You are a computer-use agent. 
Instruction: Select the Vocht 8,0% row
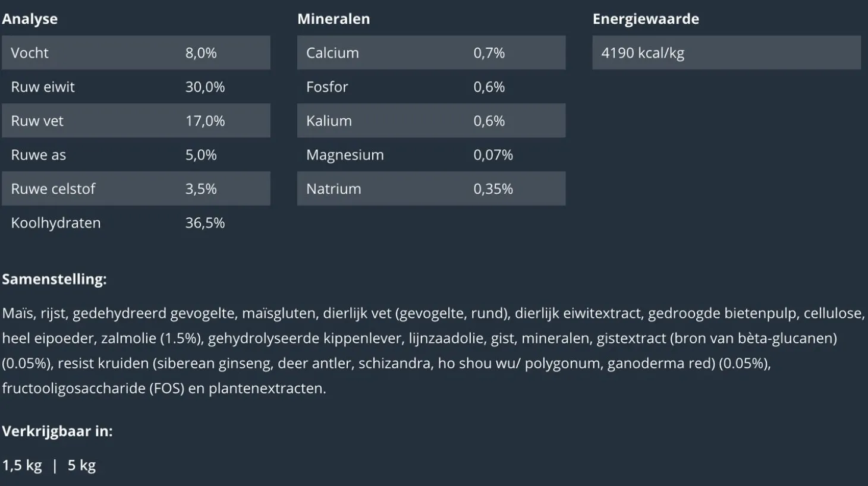136,53
